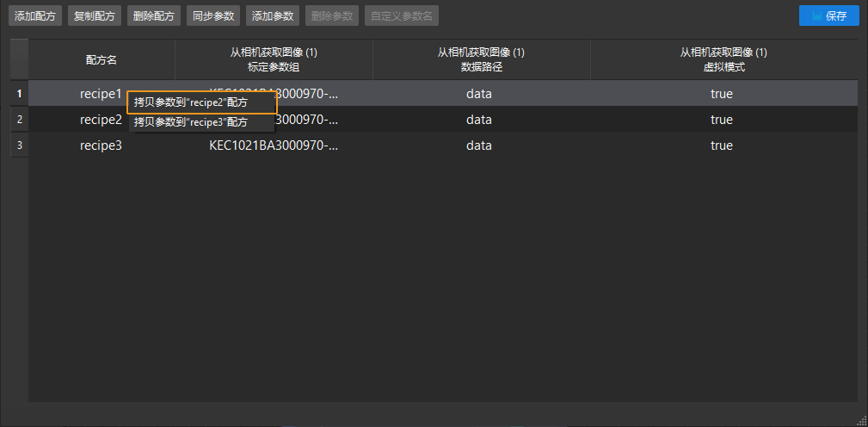Screen dimensions: 868x427
Task: Click the greyed-out 自定义参数名 button
Action: coord(402,16)
